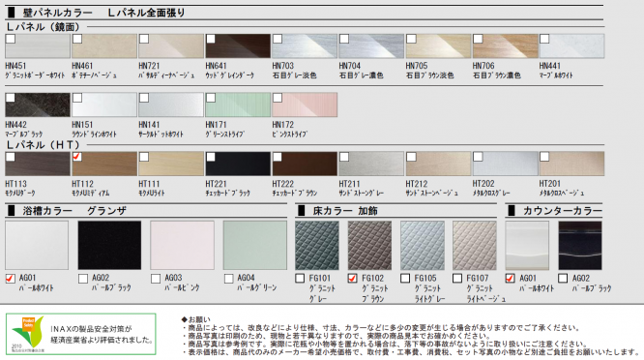This screenshot has height=360, width=644.
Task: Tick the FG107 light beige floor checkbox
Action: click(457, 278)
